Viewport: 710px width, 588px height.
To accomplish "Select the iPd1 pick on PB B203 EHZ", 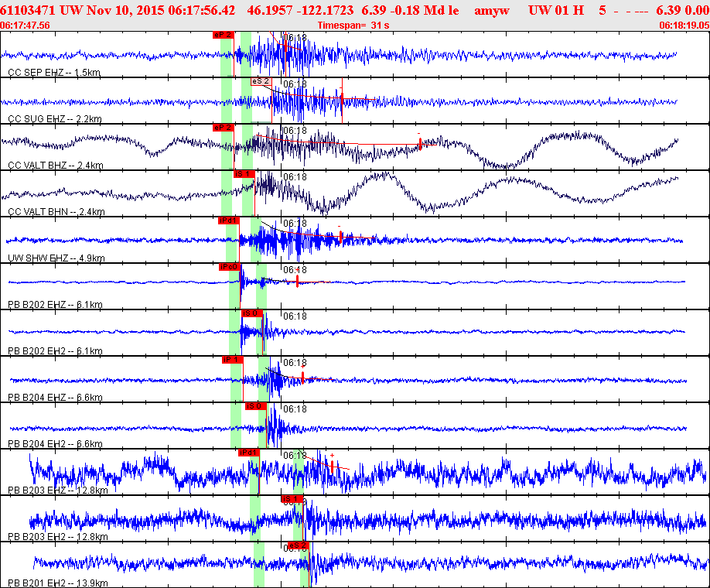I will 248,453.
